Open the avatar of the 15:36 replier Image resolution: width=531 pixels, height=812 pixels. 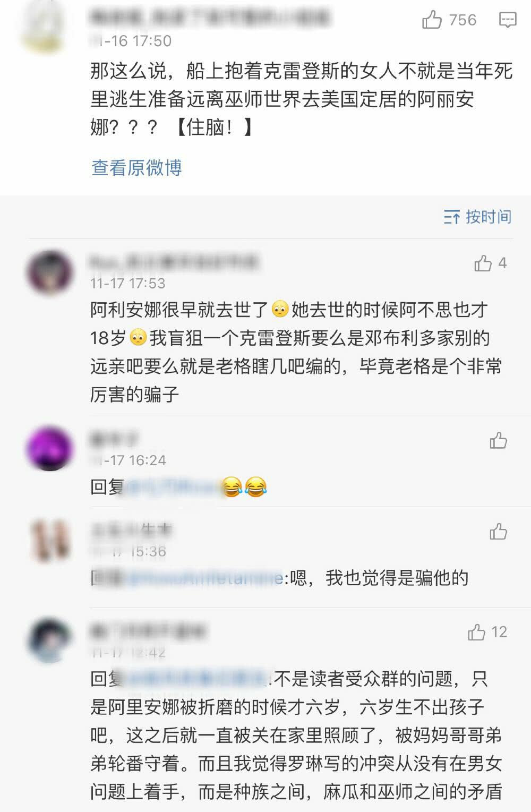tap(49, 541)
